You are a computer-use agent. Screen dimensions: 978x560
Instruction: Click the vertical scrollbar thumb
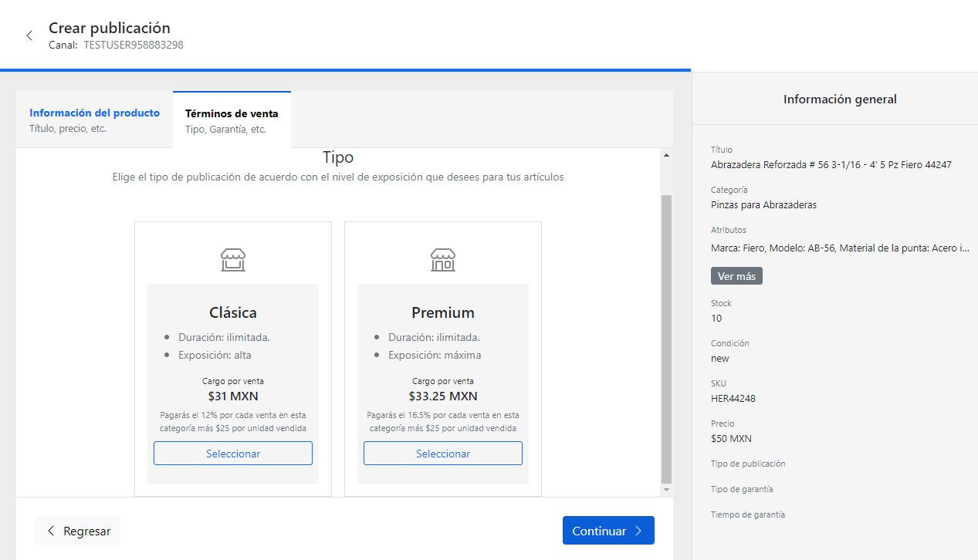667,338
